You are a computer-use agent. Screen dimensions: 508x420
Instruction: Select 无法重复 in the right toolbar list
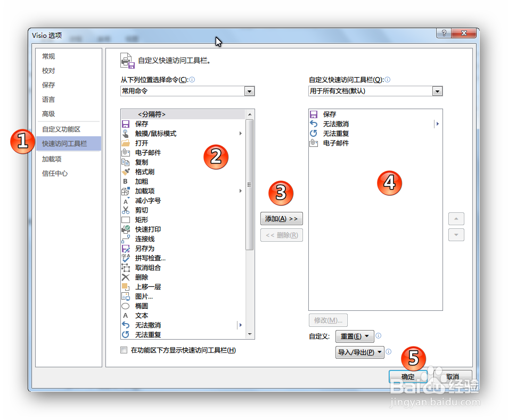375,134
